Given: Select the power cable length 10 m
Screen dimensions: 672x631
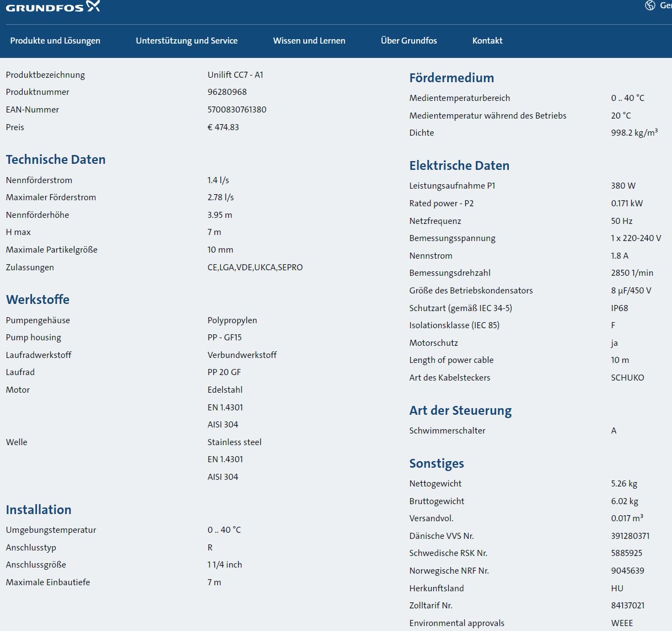Looking at the screenshot, I should (620, 360).
